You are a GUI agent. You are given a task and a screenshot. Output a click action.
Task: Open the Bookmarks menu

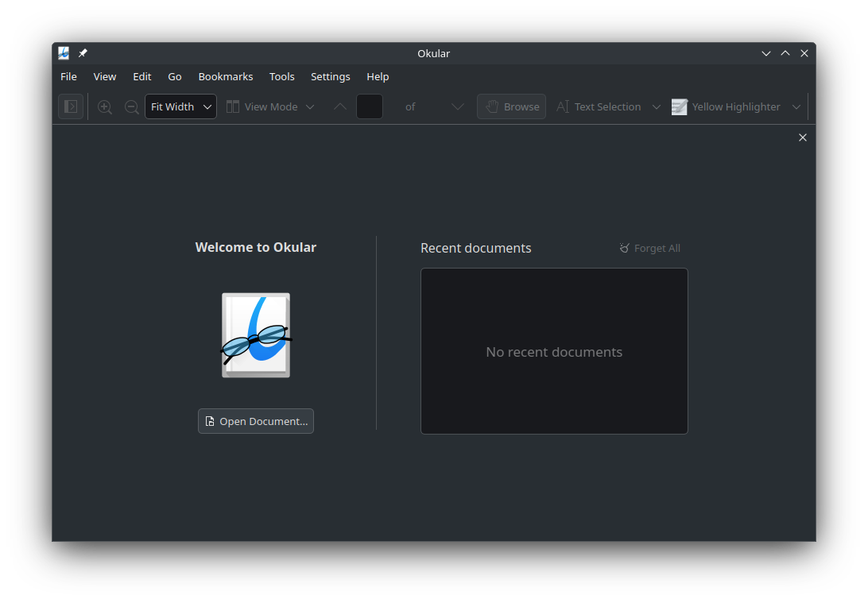pyautogui.click(x=226, y=76)
